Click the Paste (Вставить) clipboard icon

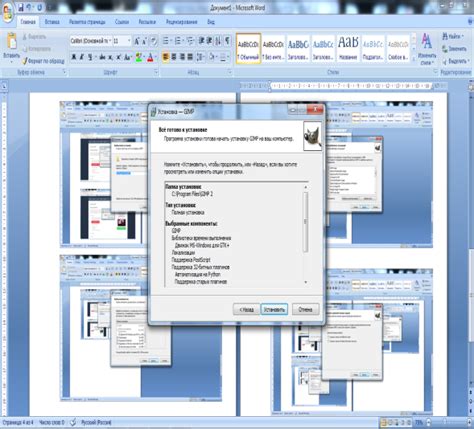click(12, 41)
